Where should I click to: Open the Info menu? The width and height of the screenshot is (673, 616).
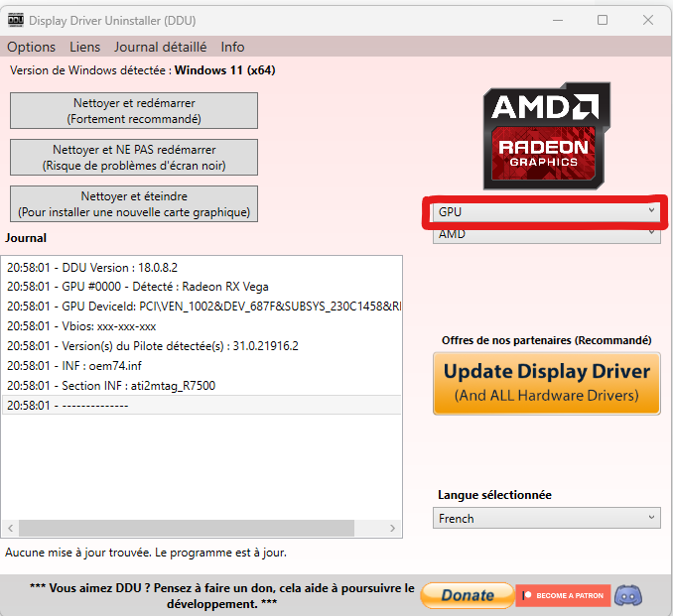pos(232,47)
